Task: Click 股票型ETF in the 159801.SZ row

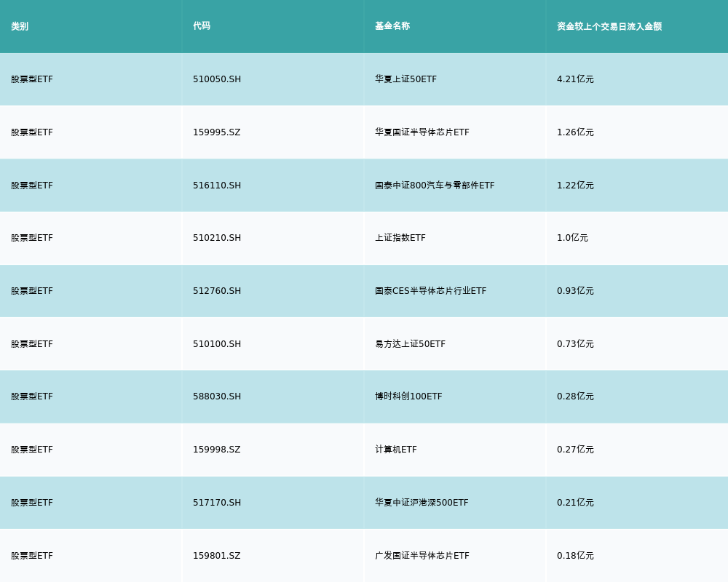Action: [x=32, y=556]
